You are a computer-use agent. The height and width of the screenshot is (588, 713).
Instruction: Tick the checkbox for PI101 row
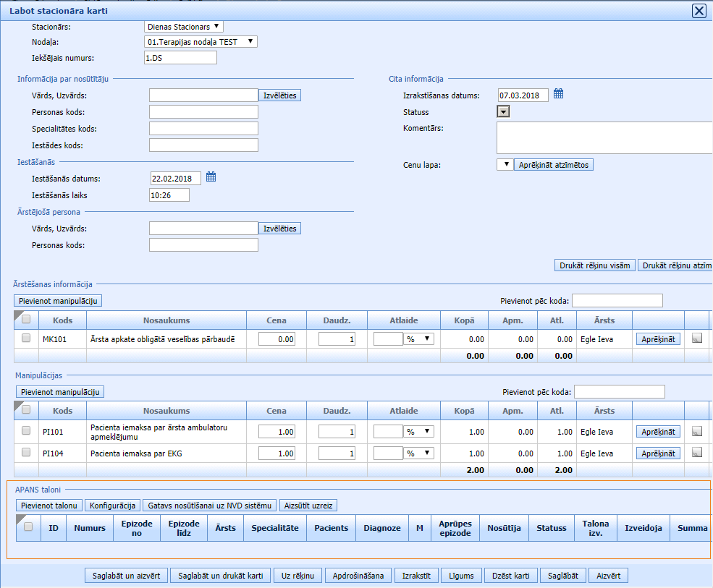coord(26,432)
